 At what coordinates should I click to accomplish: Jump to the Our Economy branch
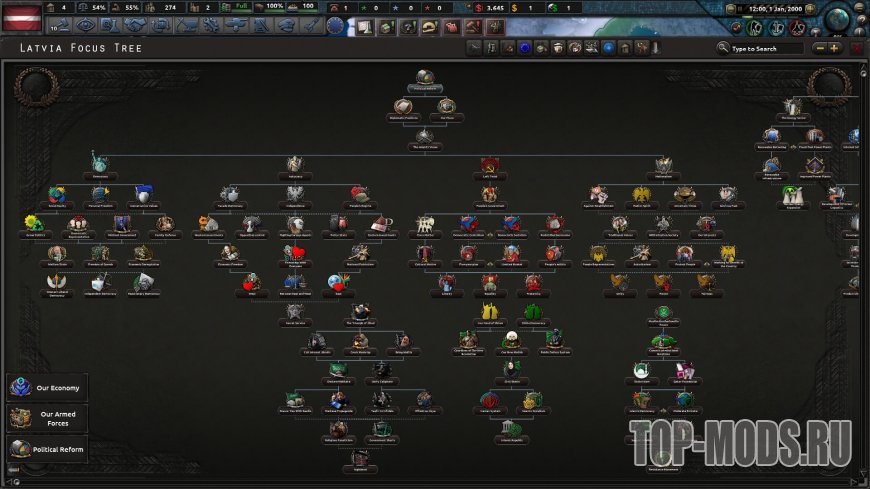(x=46, y=387)
